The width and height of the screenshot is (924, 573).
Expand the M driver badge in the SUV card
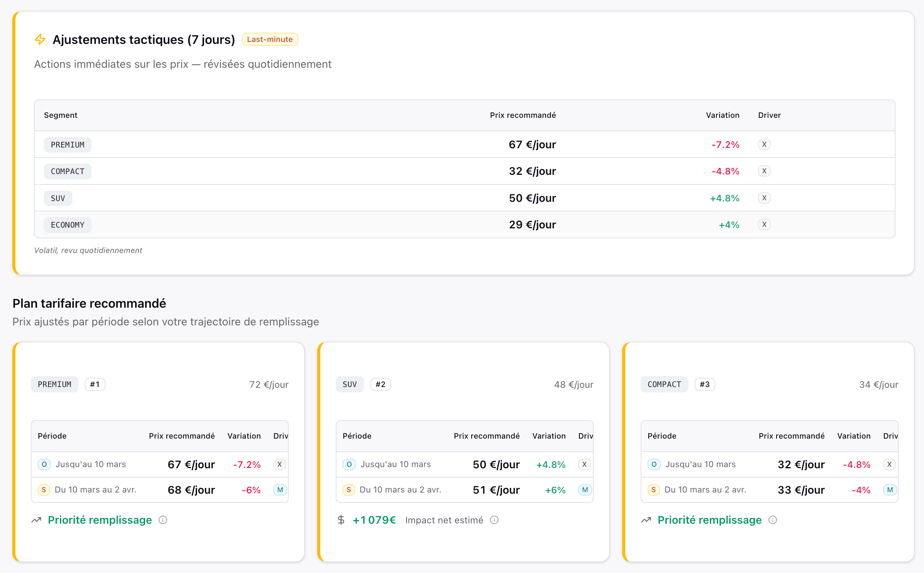pyautogui.click(x=584, y=490)
